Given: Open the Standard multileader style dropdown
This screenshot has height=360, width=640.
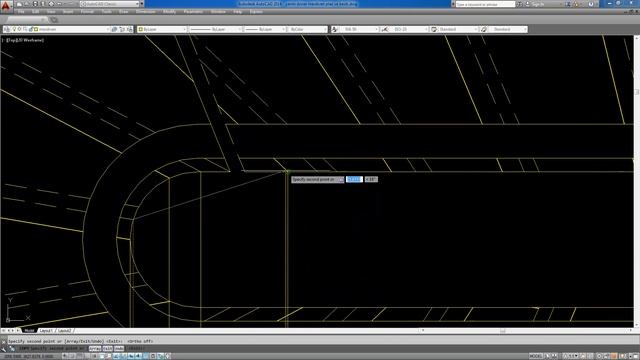Looking at the screenshot, I should pos(508,29).
